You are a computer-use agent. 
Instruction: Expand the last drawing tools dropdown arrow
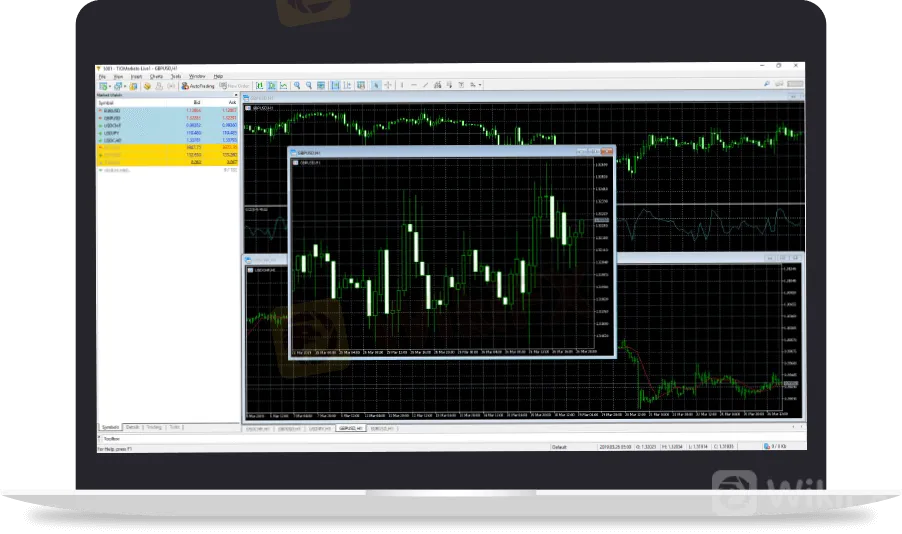coord(480,85)
